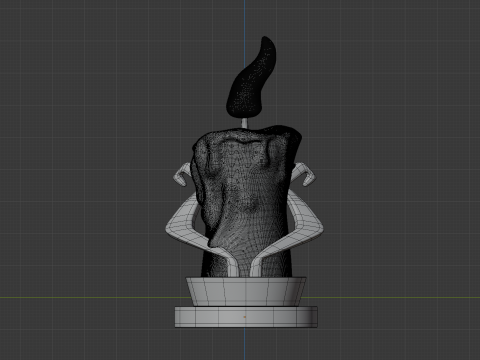Select the bowl-shaped cup under the candle

click(246, 291)
